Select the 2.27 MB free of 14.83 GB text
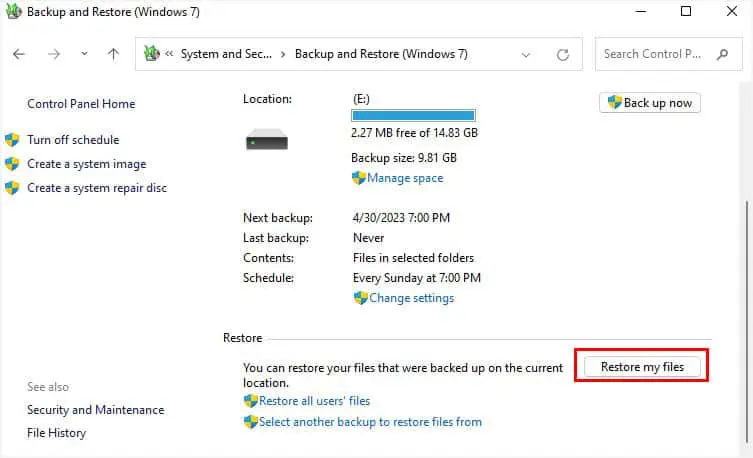Screen dimensions: 753x458 (x=414, y=133)
